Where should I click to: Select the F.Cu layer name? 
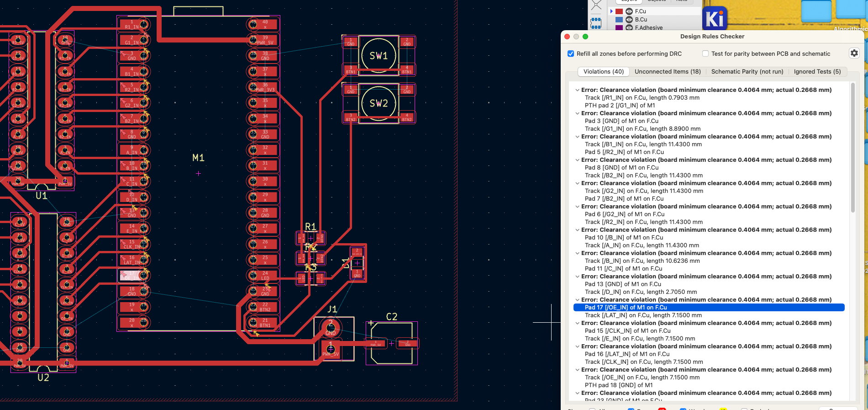(640, 11)
